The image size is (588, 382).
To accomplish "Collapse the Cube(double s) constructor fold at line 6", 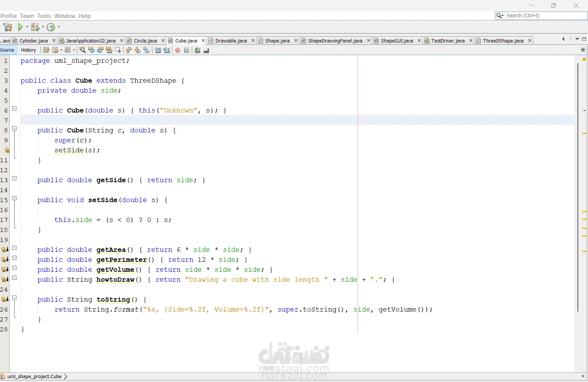I will pos(15,109).
